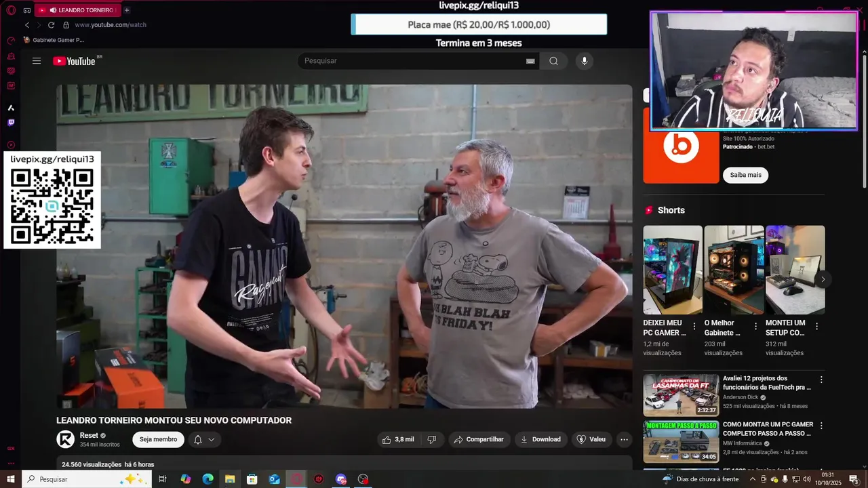
Task: Show hidden system tray icons
Action: pos(752,479)
